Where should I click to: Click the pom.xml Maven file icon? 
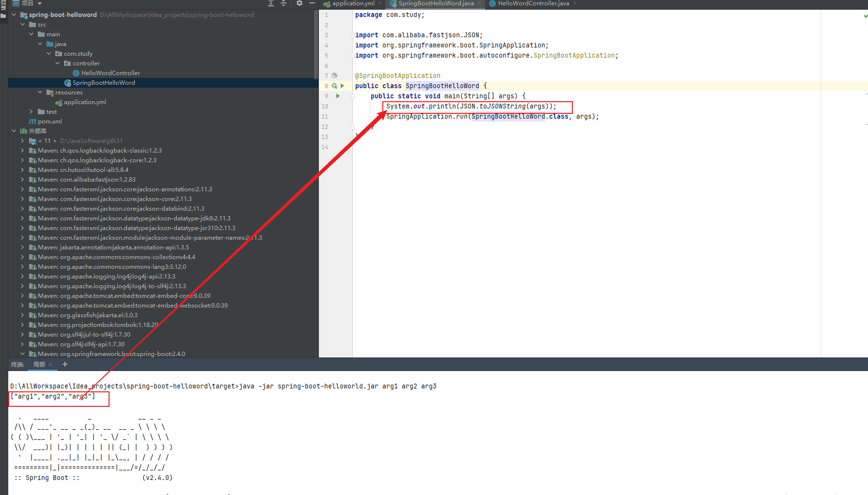point(32,122)
